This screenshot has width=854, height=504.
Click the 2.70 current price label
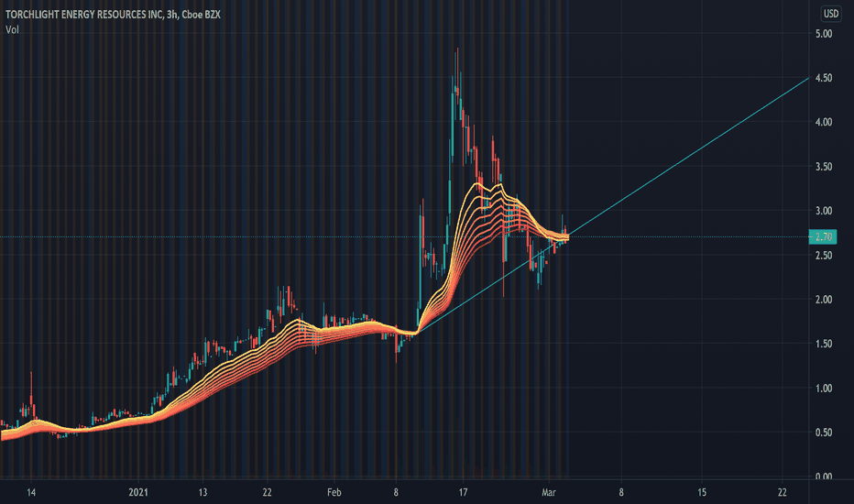pyautogui.click(x=823, y=237)
